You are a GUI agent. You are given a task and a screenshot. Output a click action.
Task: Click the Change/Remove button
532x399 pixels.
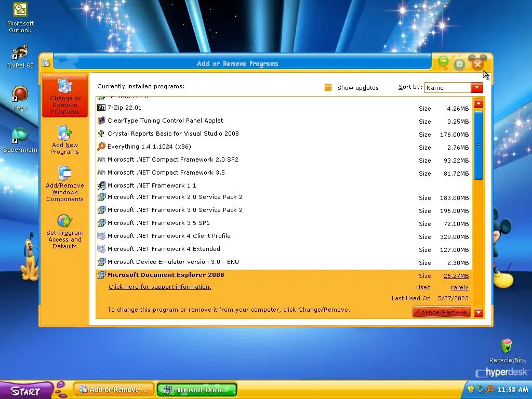pos(441,312)
